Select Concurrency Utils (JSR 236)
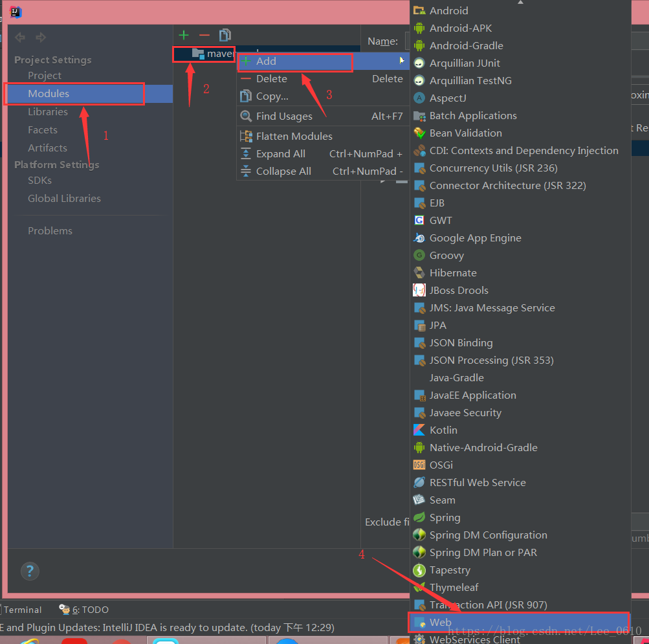649x644 pixels. pos(520,168)
